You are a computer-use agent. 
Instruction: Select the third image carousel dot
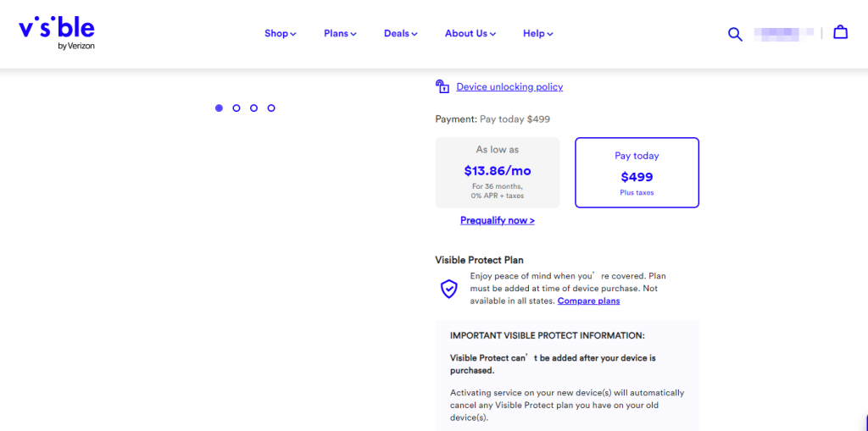click(253, 108)
